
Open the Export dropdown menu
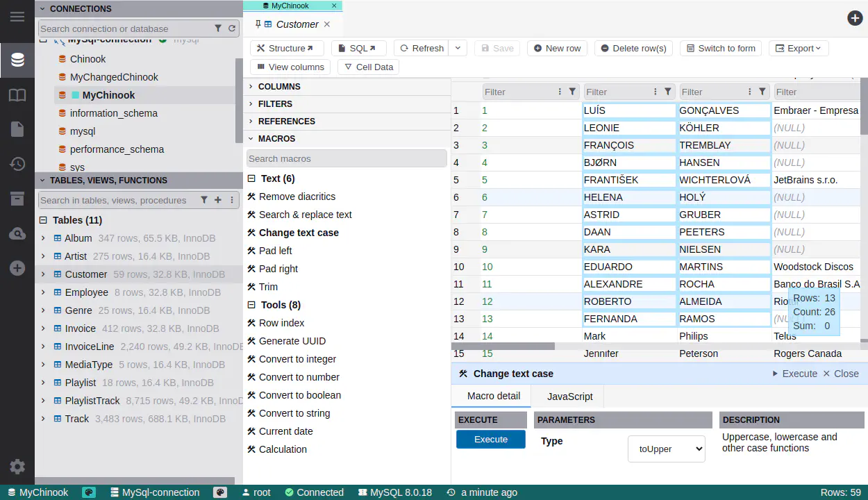[799, 48]
